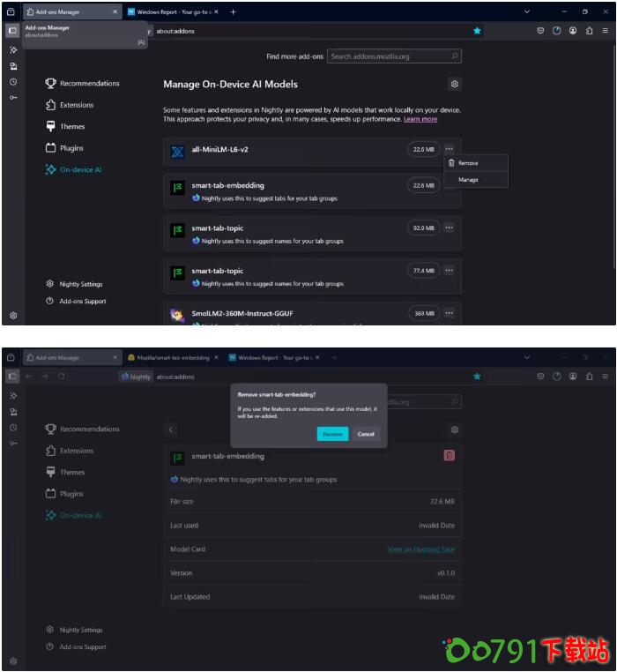Open more options for 92.0 MB smart-tab-topic

(x=449, y=228)
